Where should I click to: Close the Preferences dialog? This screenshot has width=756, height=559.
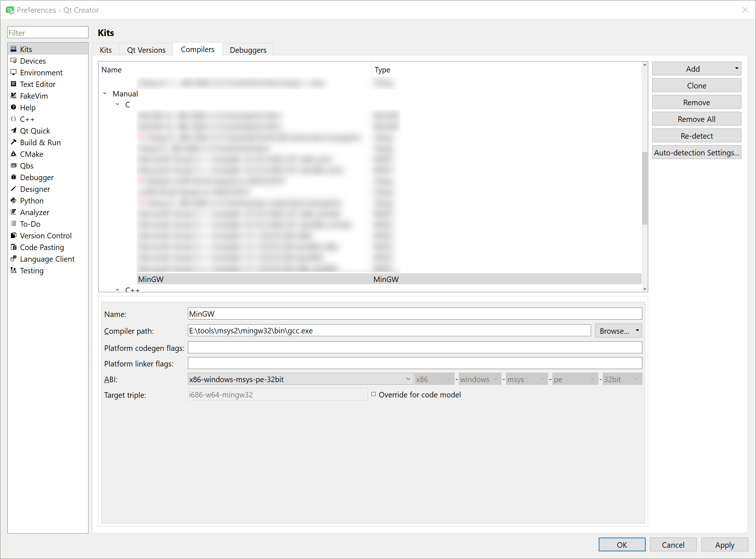(x=745, y=10)
